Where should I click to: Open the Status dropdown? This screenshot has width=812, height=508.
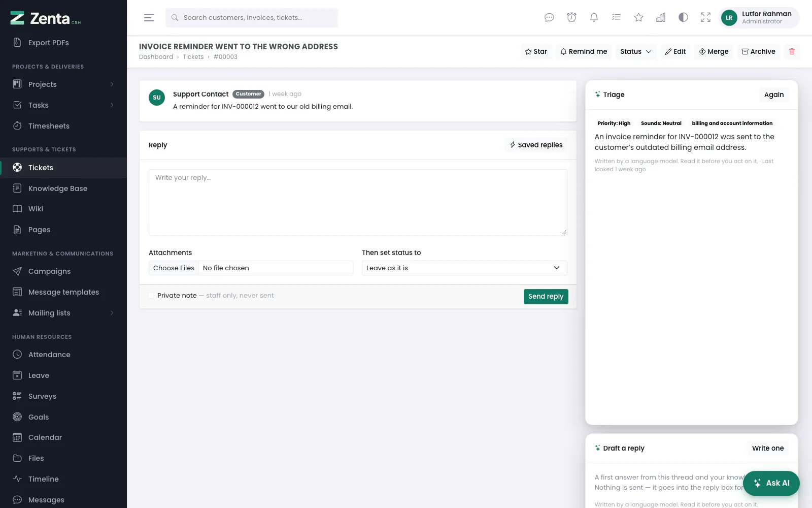(x=636, y=51)
